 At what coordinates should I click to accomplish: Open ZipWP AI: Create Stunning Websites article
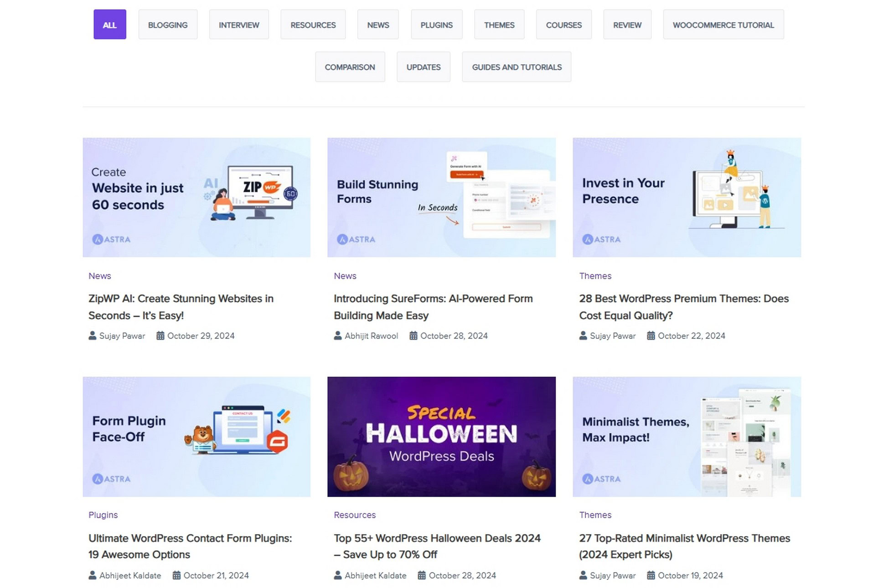pos(181,307)
